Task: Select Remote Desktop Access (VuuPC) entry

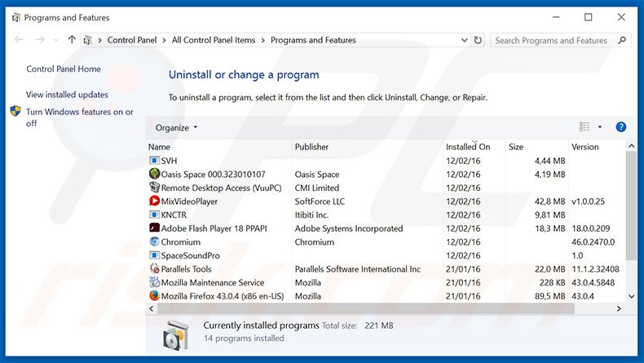Action: (221, 188)
